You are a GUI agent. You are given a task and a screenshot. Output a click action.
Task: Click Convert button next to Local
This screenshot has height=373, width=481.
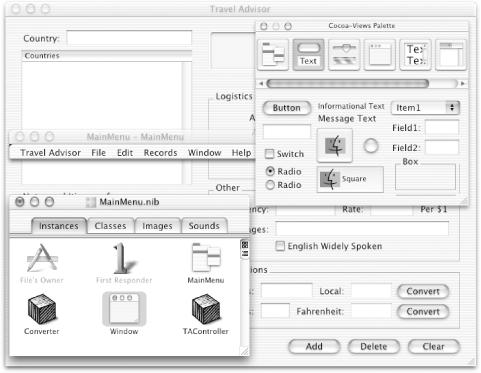click(423, 291)
